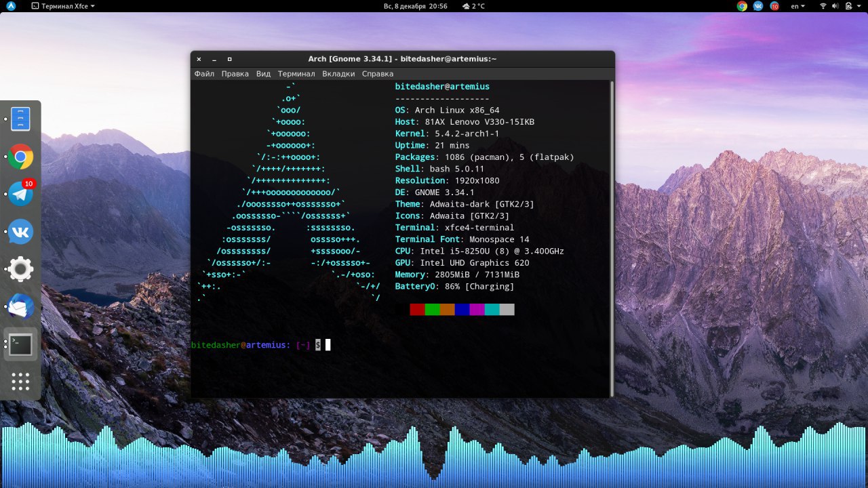Open the calendar clock at top bar

pyautogui.click(x=416, y=6)
